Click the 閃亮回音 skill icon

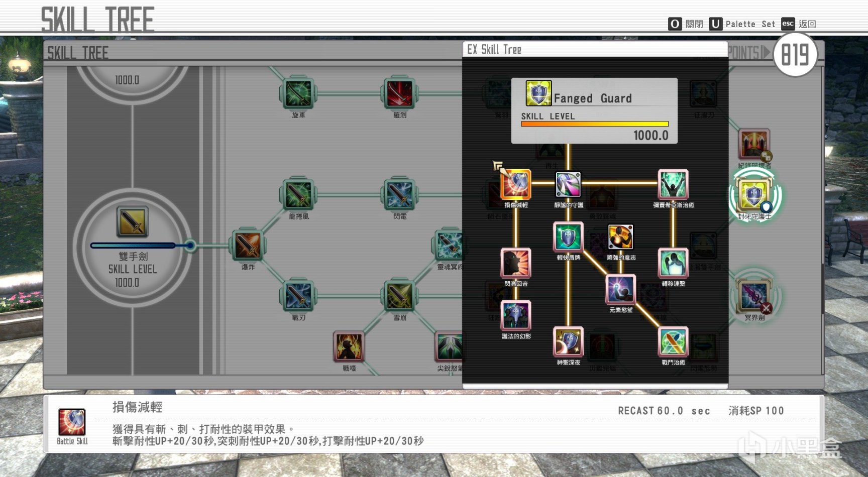(x=516, y=263)
